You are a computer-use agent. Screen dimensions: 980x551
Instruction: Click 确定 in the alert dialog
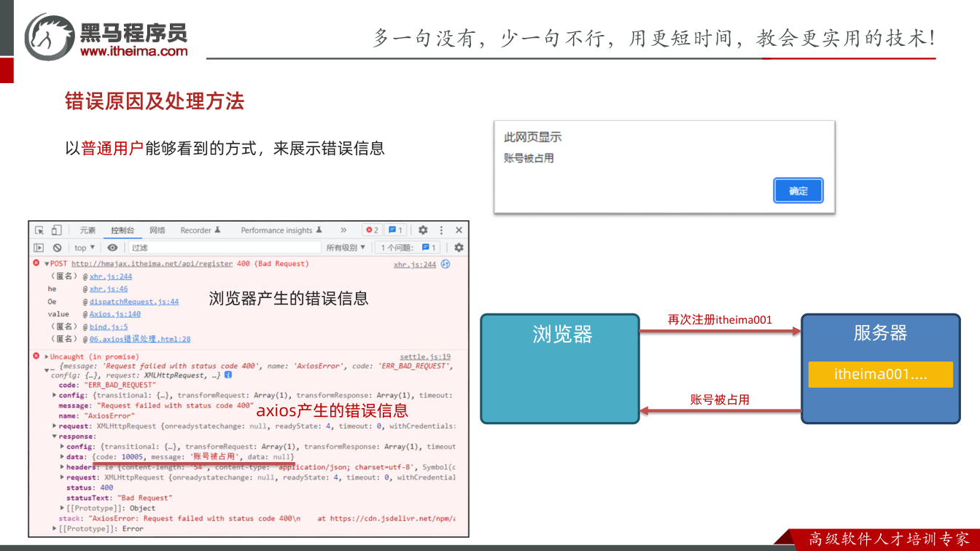(x=798, y=191)
